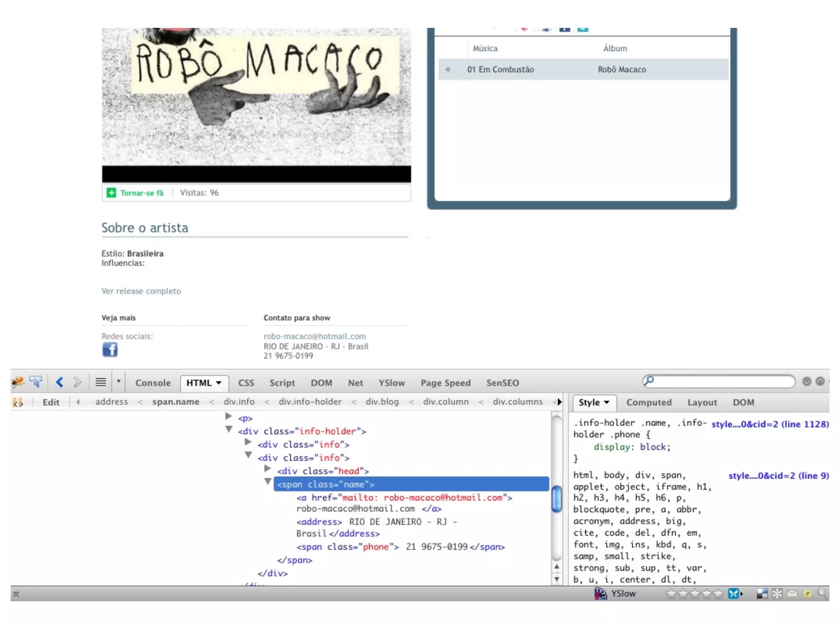The height and width of the screenshot is (630, 840).
Task: Click the Facebook icon under Redes sociais
Action: pos(110,350)
